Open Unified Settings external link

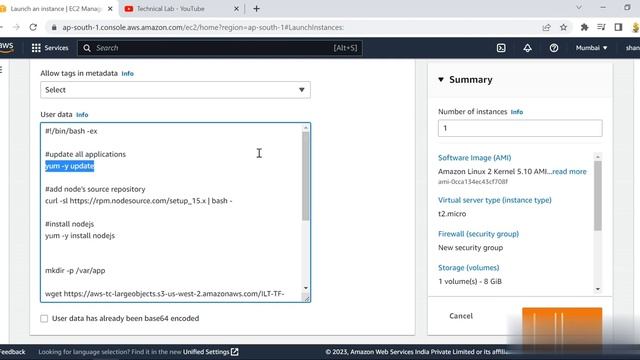tap(211, 352)
